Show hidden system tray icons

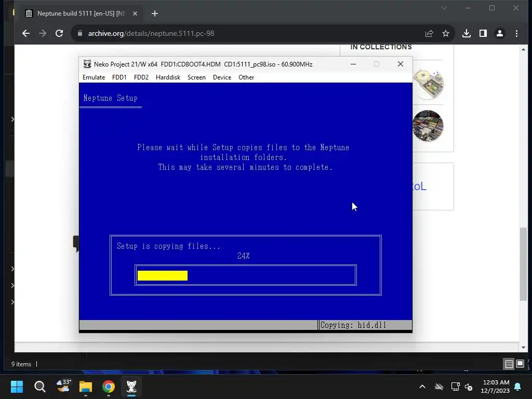(x=422, y=387)
